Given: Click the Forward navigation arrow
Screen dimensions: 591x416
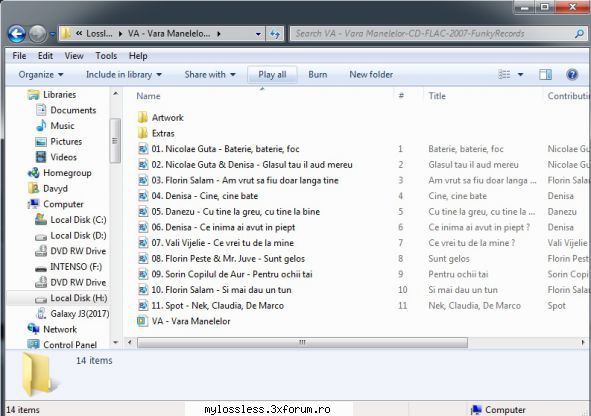Looking at the screenshot, I should [38, 34].
